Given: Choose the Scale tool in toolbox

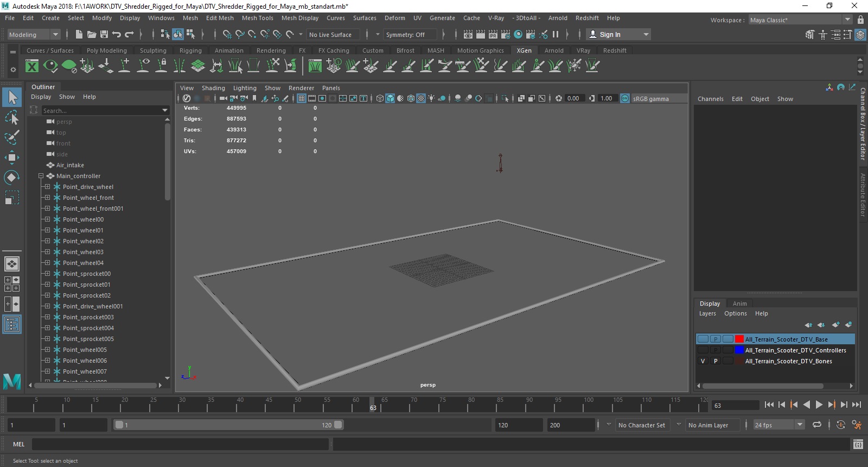Looking at the screenshot, I should coord(12,197).
